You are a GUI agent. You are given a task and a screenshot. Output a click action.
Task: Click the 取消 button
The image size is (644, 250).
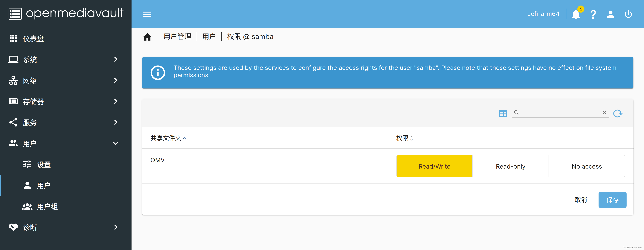(581, 200)
